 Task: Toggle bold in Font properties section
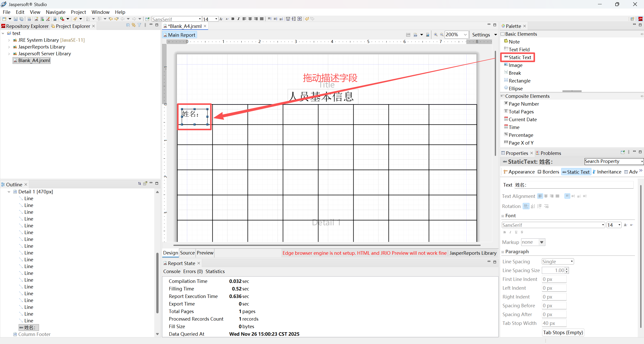tap(504, 232)
